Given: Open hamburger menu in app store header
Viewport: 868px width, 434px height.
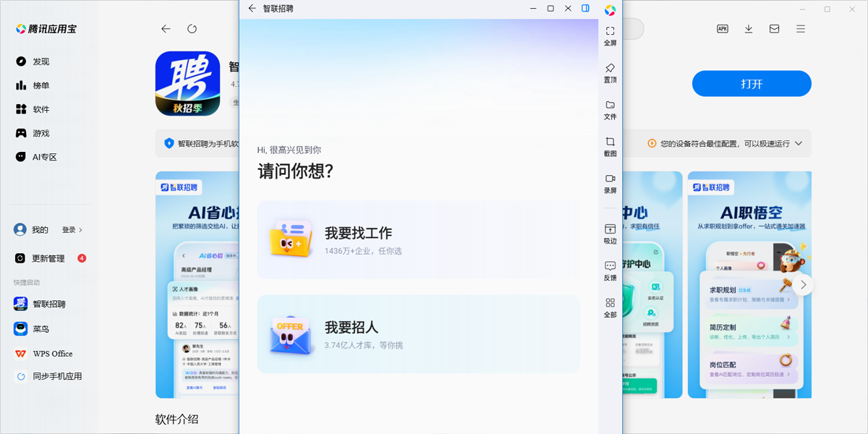Looking at the screenshot, I should 801,29.
